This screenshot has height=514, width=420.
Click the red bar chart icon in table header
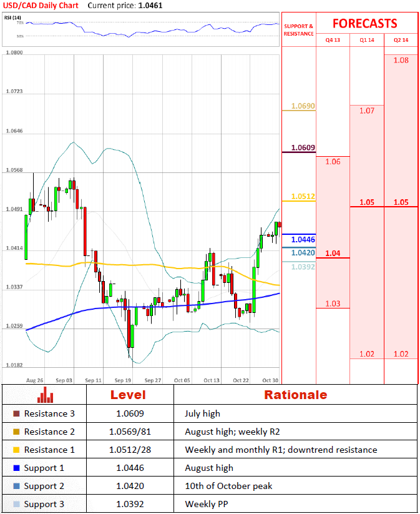pos(43,395)
